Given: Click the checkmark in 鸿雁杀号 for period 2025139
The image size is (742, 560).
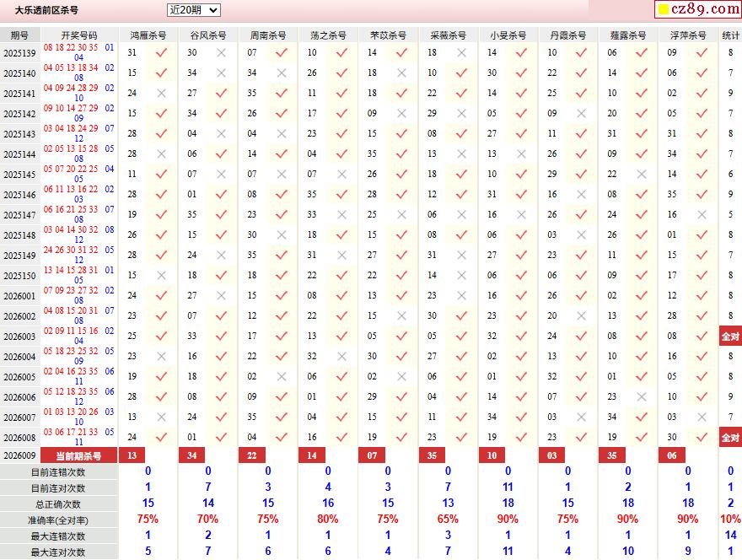Looking at the screenshot, I should [162, 52].
